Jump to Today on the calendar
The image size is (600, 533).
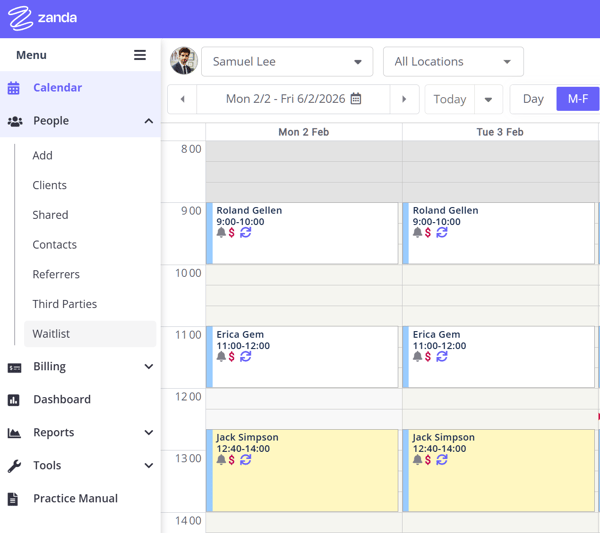click(x=449, y=99)
